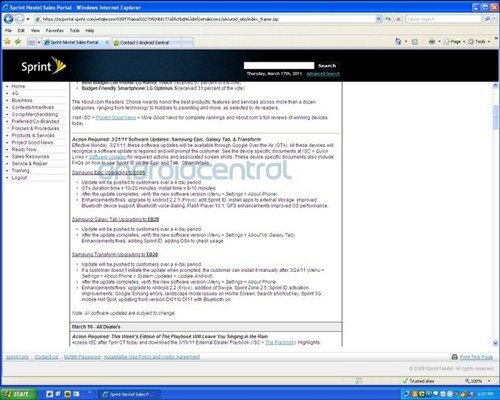500x400 pixels.
Task: Click the magnifier search icon in toolbar
Action: [x=487, y=19]
